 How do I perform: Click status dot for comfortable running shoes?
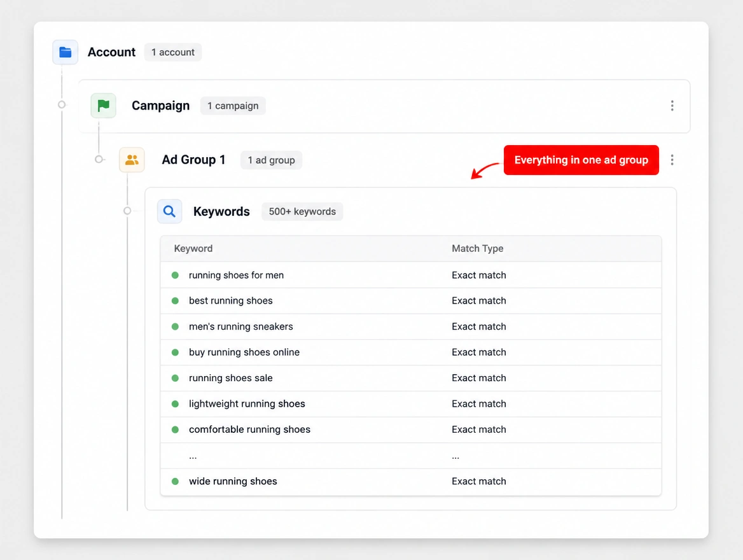coord(176,430)
